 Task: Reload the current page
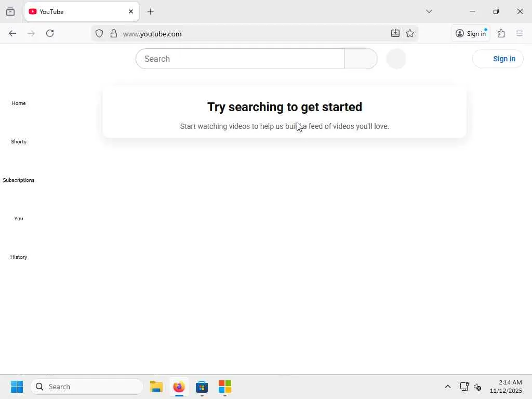click(50, 33)
